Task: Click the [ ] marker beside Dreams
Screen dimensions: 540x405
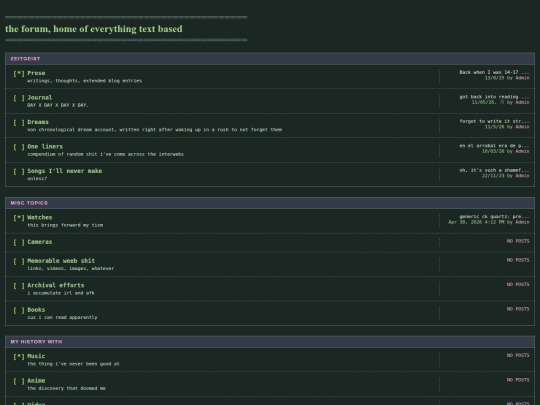Action: 19,122
